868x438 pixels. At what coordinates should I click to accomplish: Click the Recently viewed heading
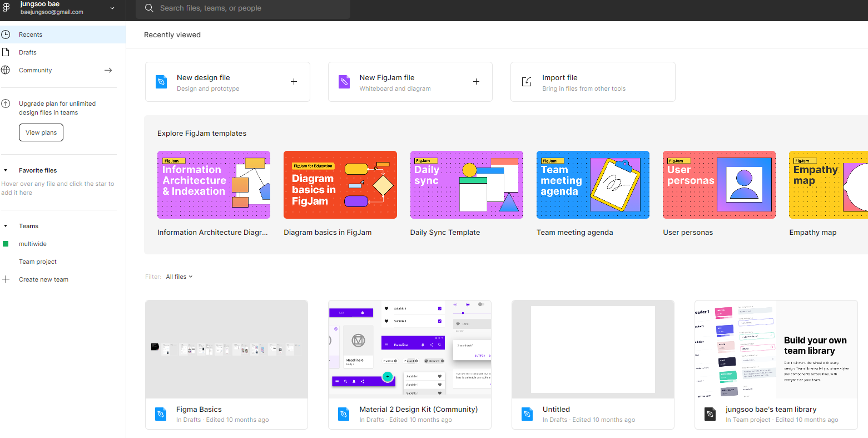tap(172, 35)
